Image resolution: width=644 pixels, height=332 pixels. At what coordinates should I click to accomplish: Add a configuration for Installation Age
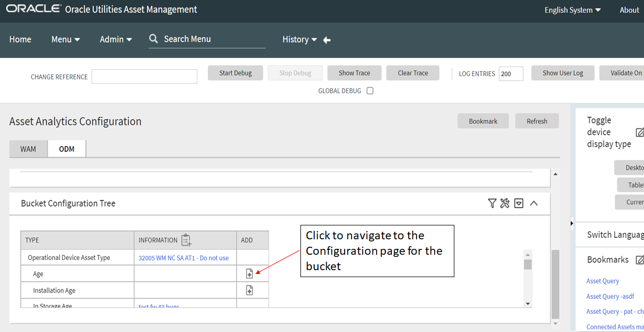(x=249, y=289)
